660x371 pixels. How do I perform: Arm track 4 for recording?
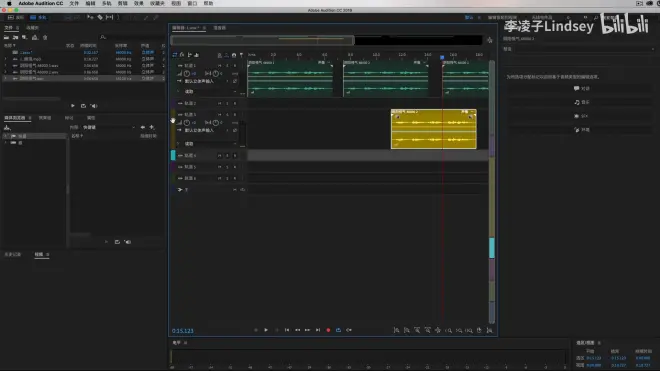(x=235, y=156)
